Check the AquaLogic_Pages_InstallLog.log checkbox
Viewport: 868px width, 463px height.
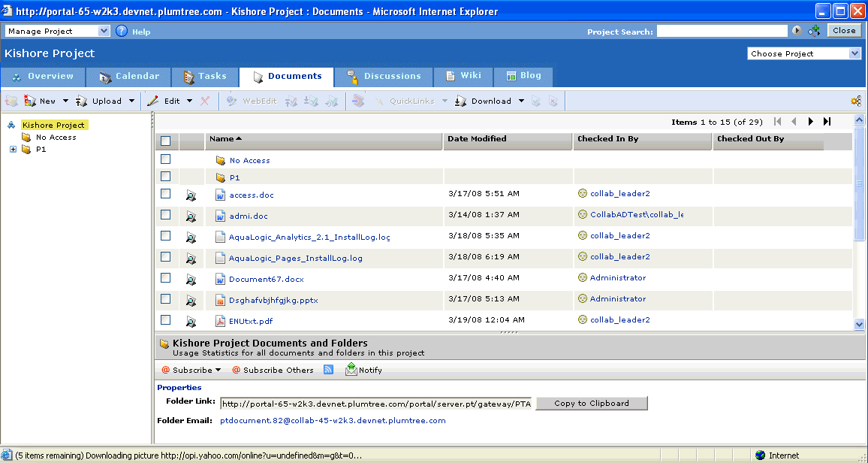pos(165,256)
